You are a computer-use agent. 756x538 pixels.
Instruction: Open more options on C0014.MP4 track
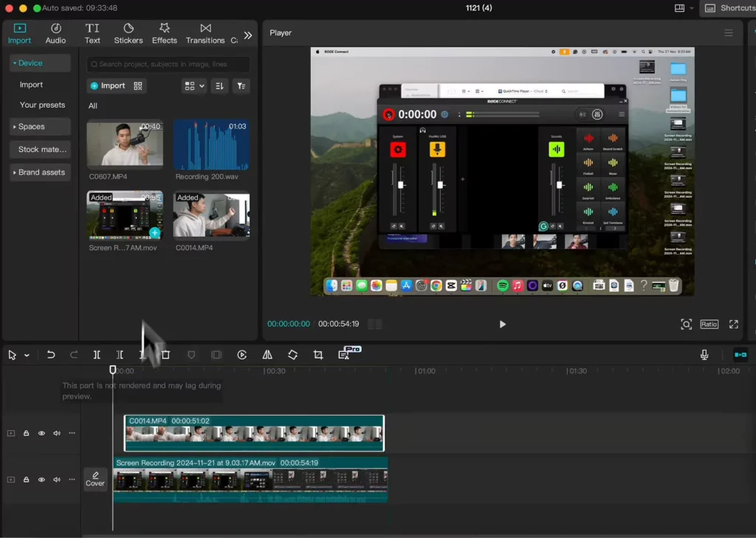click(x=72, y=433)
